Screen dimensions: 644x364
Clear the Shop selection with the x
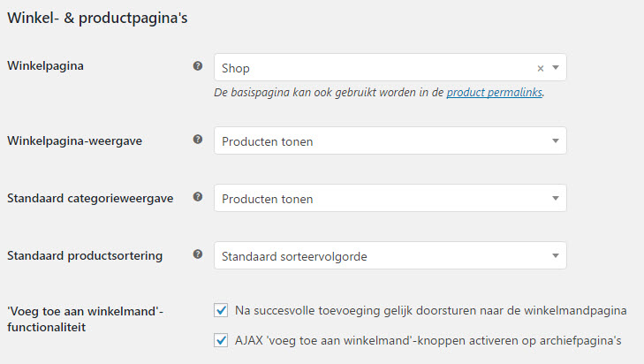point(541,68)
